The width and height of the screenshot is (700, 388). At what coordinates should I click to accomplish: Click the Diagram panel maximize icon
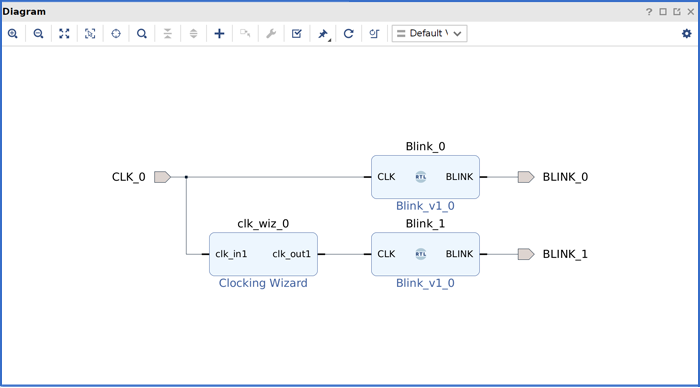(663, 12)
